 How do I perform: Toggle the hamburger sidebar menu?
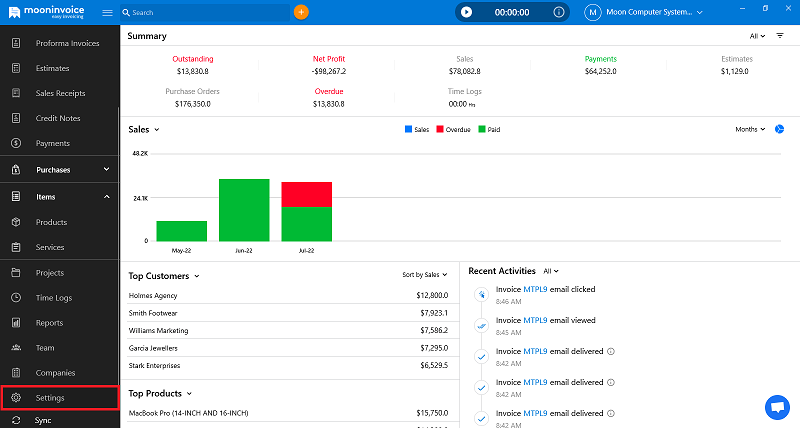[x=107, y=13]
